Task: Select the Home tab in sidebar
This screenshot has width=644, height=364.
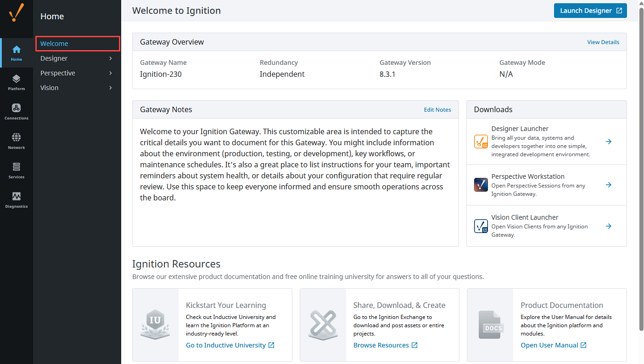Action: [x=16, y=53]
